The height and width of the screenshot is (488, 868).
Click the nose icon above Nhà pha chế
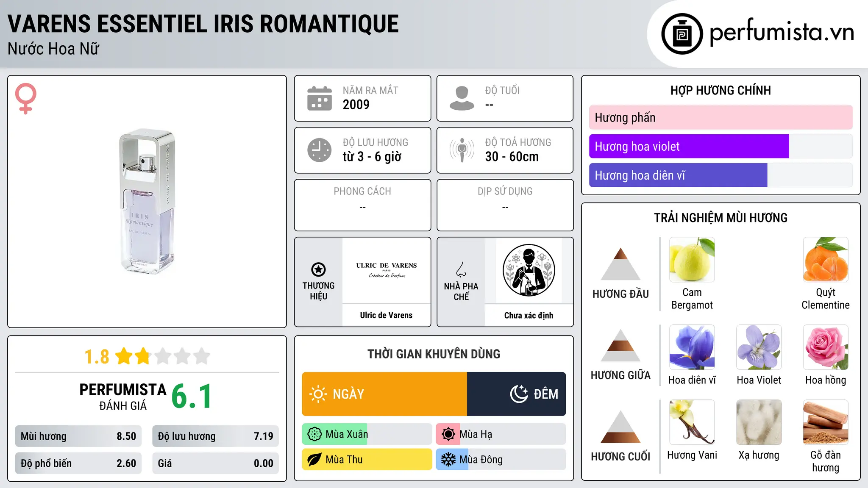click(461, 269)
